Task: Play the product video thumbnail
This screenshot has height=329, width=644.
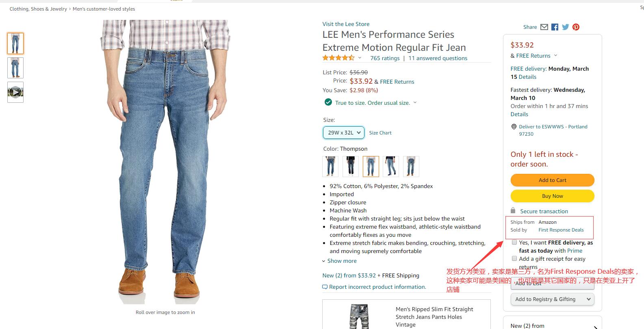Action: click(15, 92)
